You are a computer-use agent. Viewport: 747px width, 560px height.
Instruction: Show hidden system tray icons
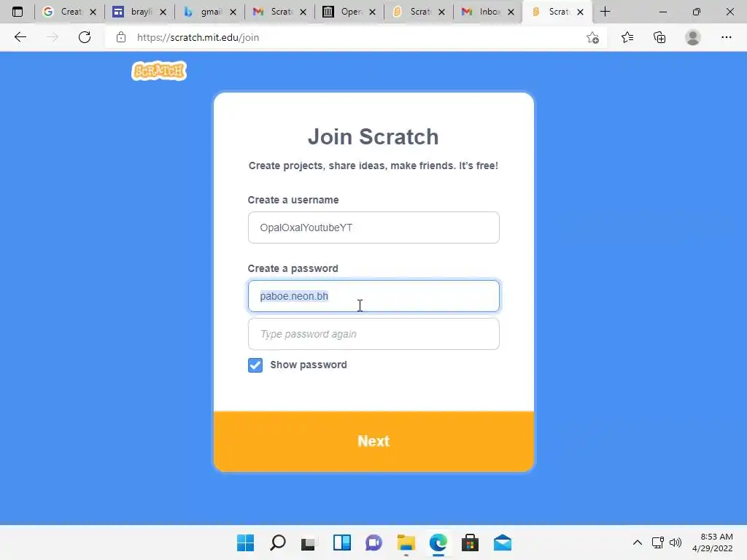pos(637,542)
